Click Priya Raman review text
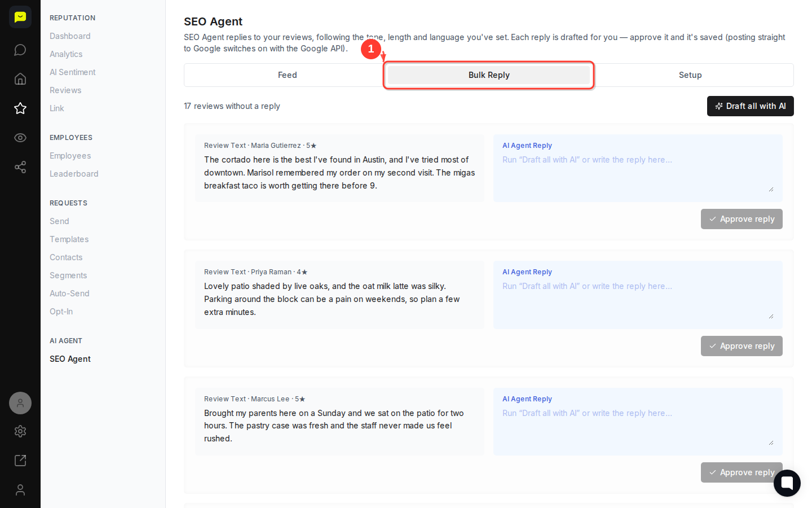Screen dimensions: 812x508 click(x=332, y=299)
